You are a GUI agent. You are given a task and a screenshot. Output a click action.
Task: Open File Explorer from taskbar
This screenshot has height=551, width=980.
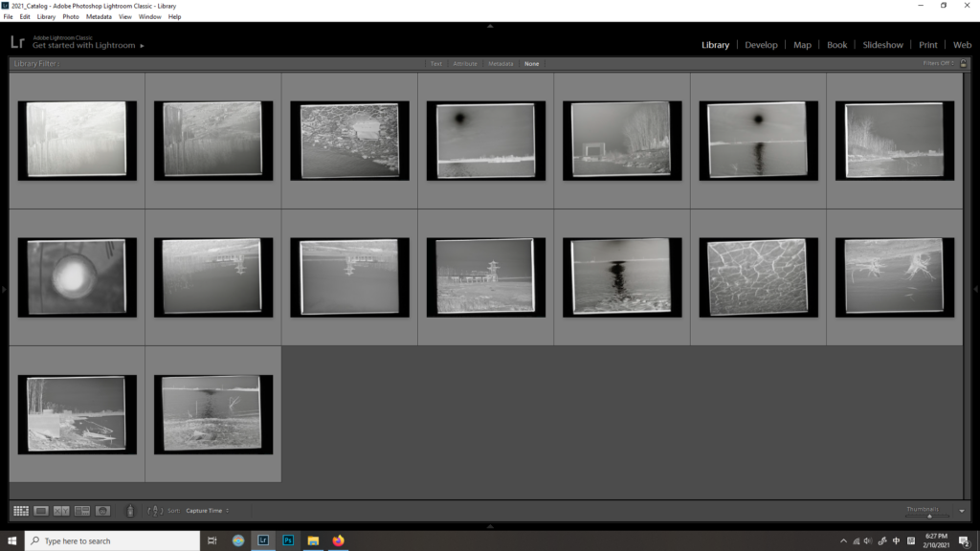(x=313, y=541)
